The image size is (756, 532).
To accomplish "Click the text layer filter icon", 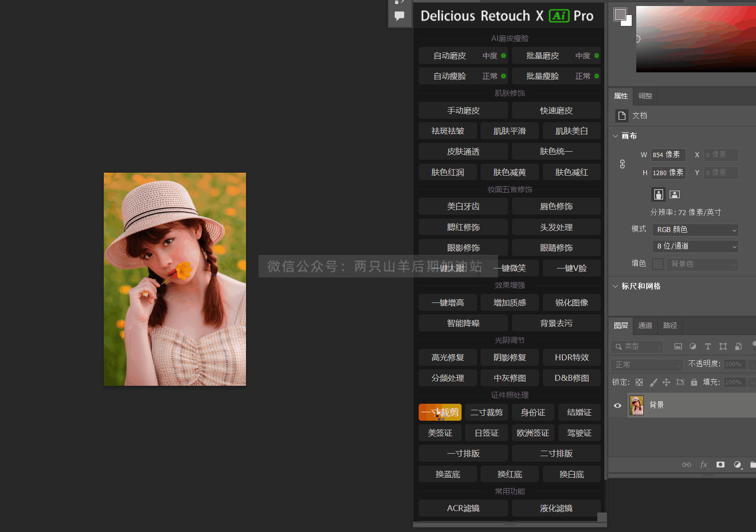I will [708, 346].
